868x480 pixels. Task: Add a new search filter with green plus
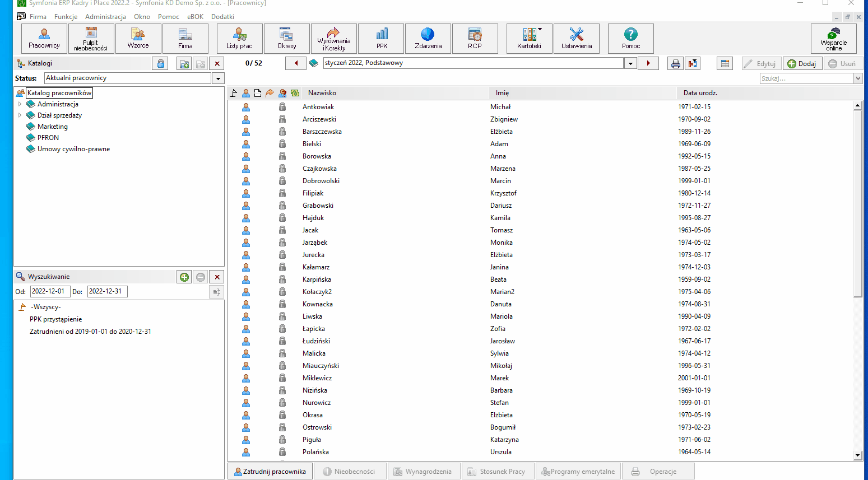[x=184, y=277]
